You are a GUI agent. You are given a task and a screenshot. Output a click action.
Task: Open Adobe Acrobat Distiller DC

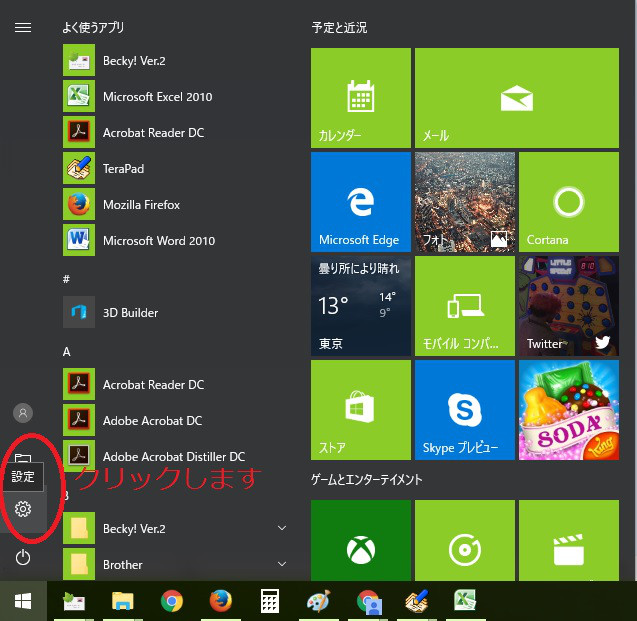coord(175,456)
